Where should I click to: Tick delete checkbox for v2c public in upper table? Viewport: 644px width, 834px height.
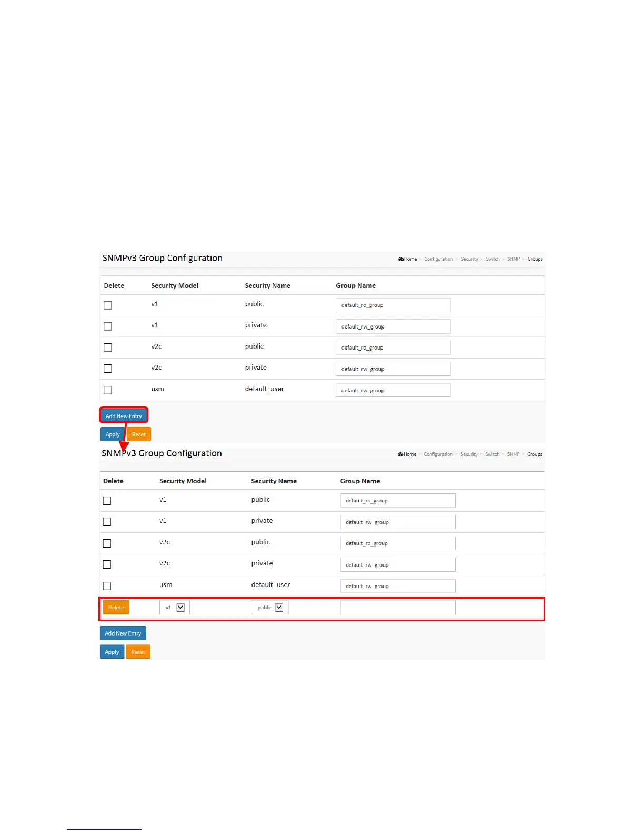click(108, 347)
